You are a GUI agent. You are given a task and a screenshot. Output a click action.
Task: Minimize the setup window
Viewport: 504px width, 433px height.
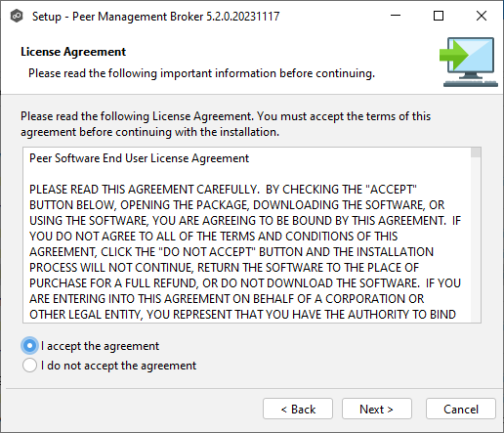(x=396, y=16)
